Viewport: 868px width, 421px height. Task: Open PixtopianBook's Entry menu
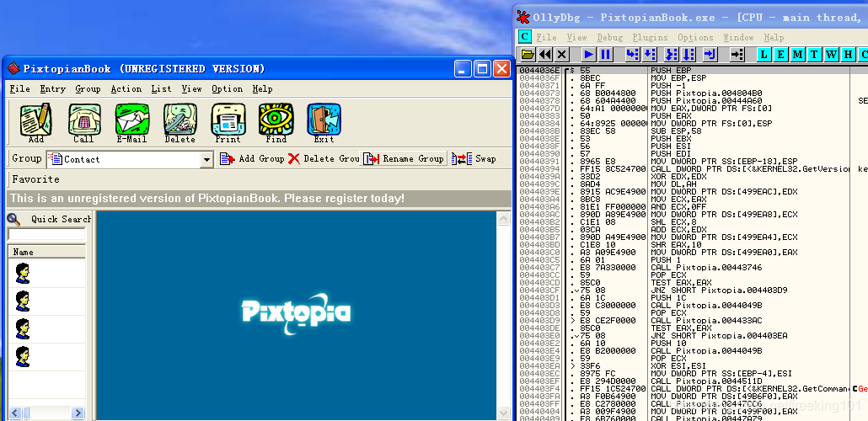point(52,88)
